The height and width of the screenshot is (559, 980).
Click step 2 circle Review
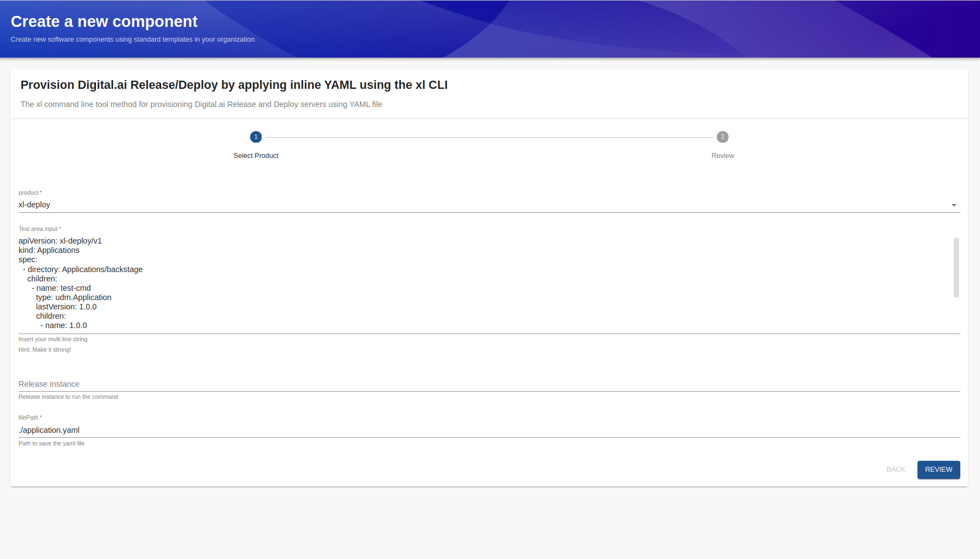coord(722,137)
